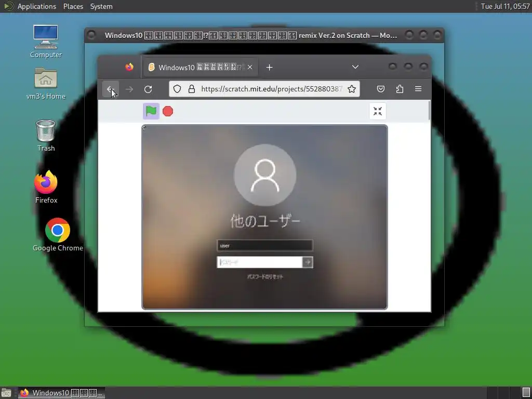Stop the project with the red octagon

tap(168, 111)
